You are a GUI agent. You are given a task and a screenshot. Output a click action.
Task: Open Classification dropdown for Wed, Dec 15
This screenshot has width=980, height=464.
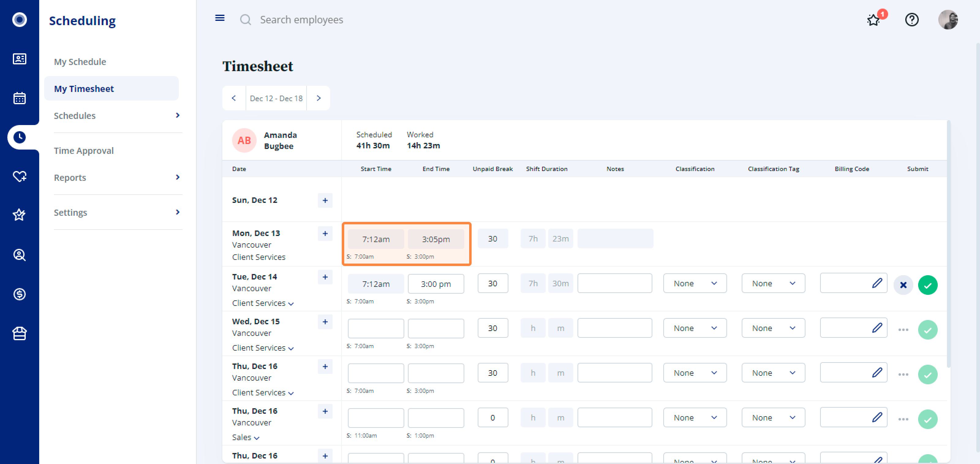click(695, 328)
